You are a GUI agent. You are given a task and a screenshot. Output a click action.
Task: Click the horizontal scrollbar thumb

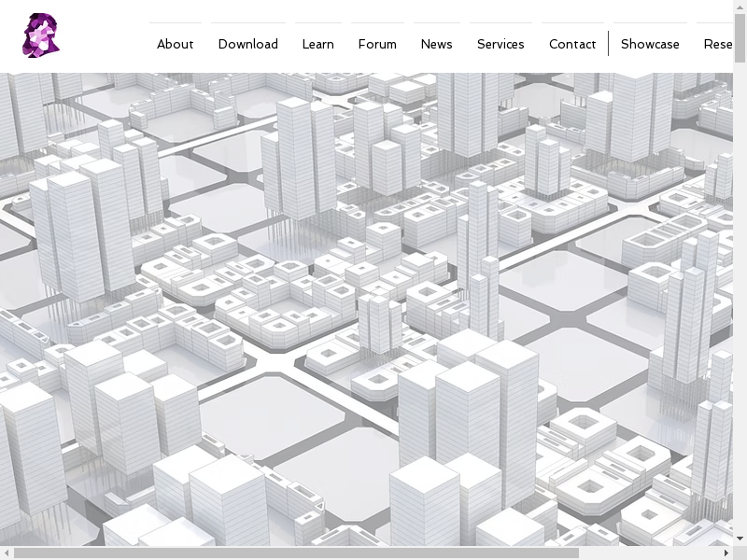(295, 553)
